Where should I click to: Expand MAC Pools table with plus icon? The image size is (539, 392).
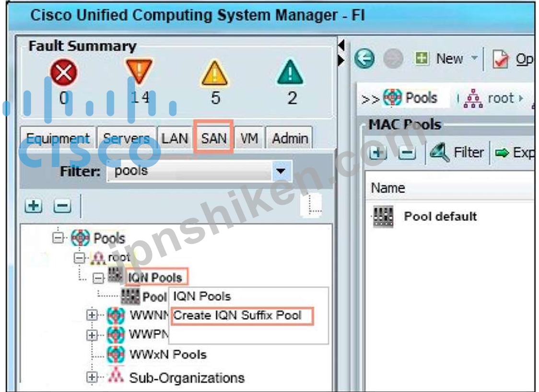pyautogui.click(x=378, y=152)
